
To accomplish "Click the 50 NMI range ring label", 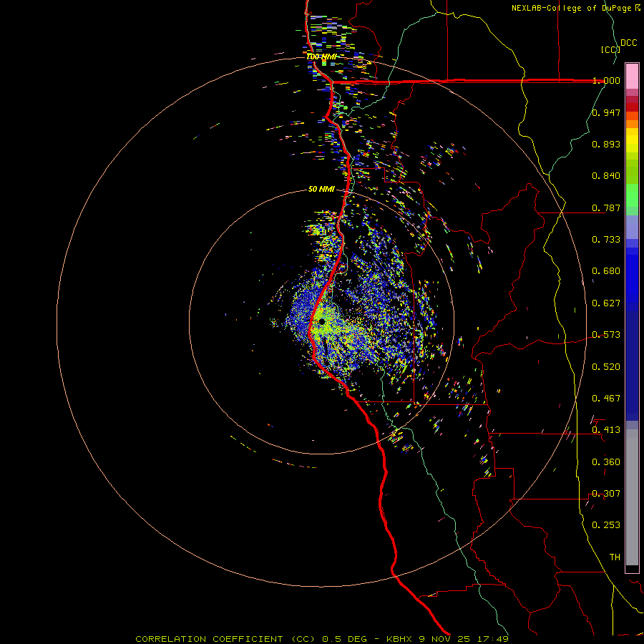I will 321,189.
